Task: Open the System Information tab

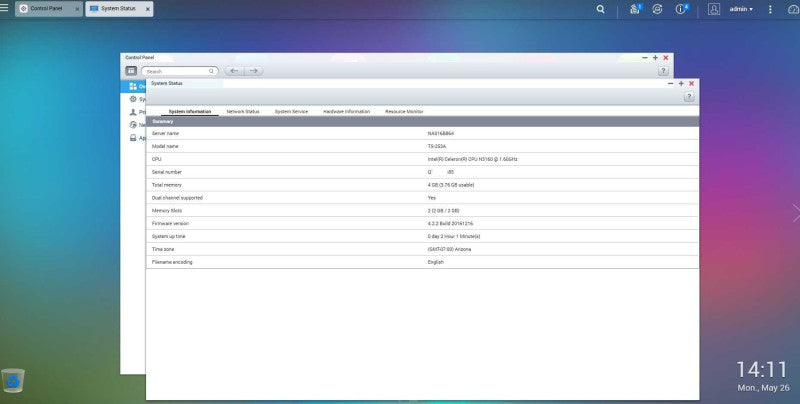Action: click(x=190, y=111)
